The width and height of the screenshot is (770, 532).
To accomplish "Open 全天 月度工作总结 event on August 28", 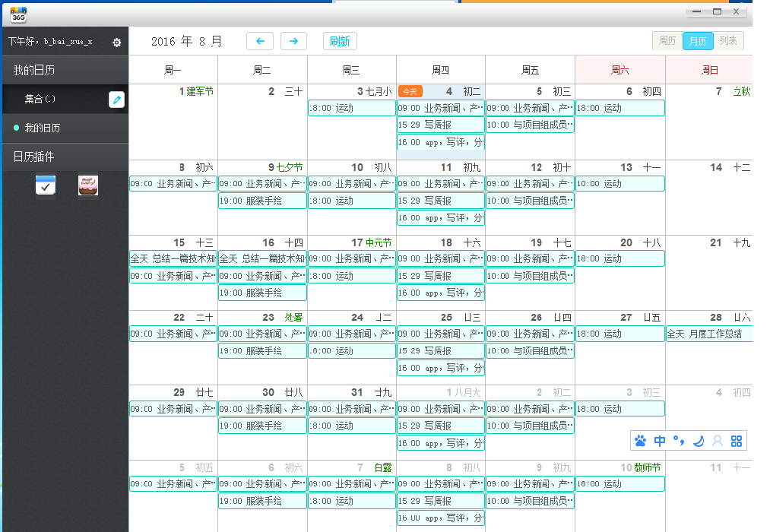I will point(709,334).
